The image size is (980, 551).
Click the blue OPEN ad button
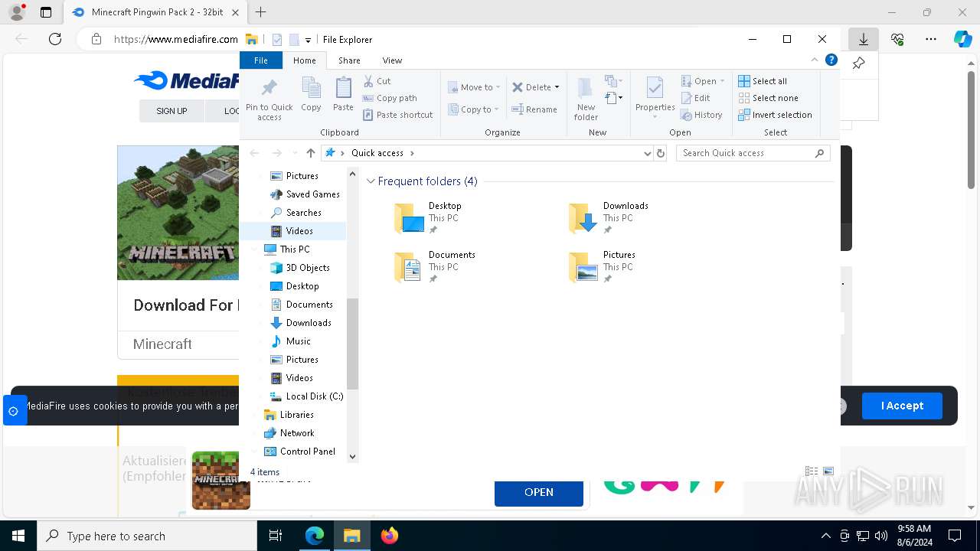[x=538, y=492]
